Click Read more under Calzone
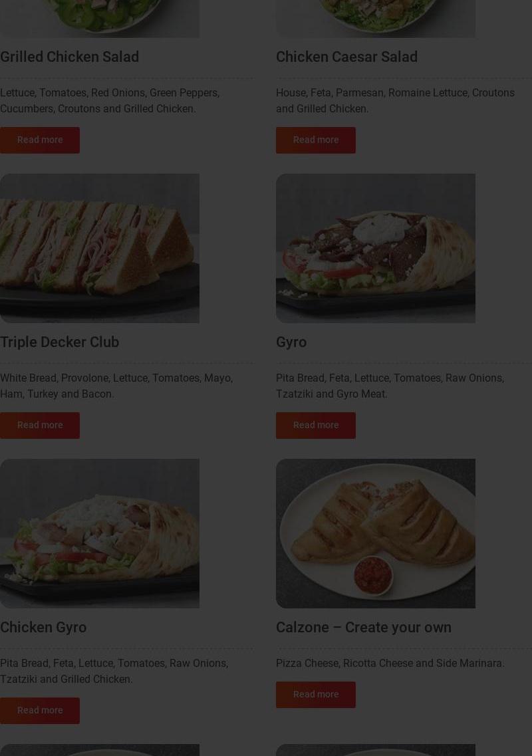Image resolution: width=532 pixels, height=756 pixels. tap(315, 694)
